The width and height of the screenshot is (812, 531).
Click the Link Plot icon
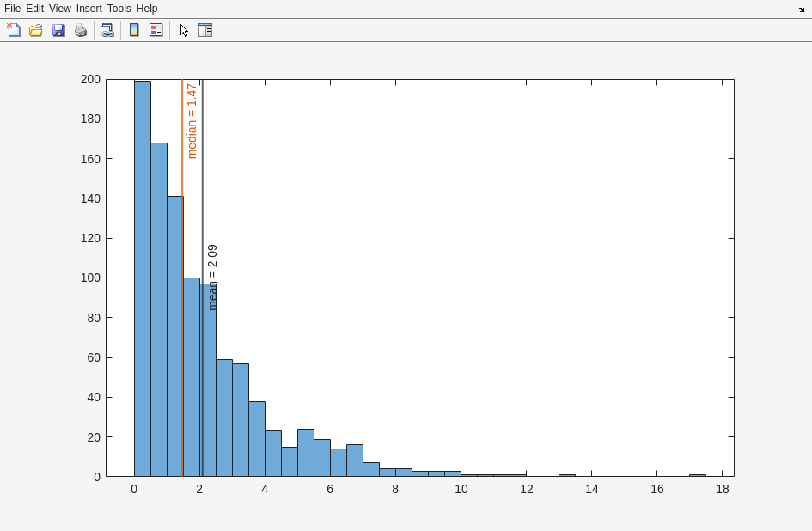(x=107, y=30)
